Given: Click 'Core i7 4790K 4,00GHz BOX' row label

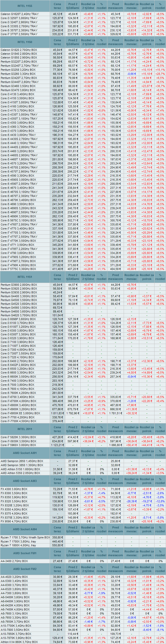Looking at the screenshot, I should 18,265.
